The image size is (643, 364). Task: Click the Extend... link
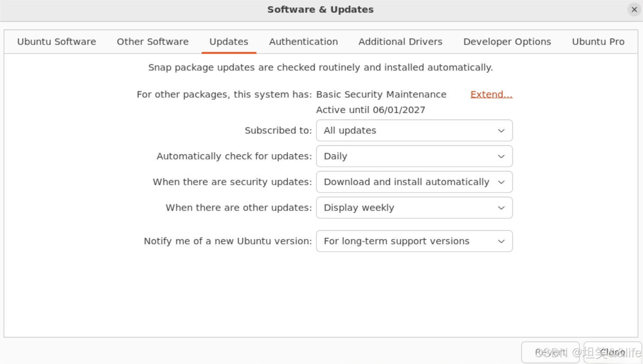(491, 94)
